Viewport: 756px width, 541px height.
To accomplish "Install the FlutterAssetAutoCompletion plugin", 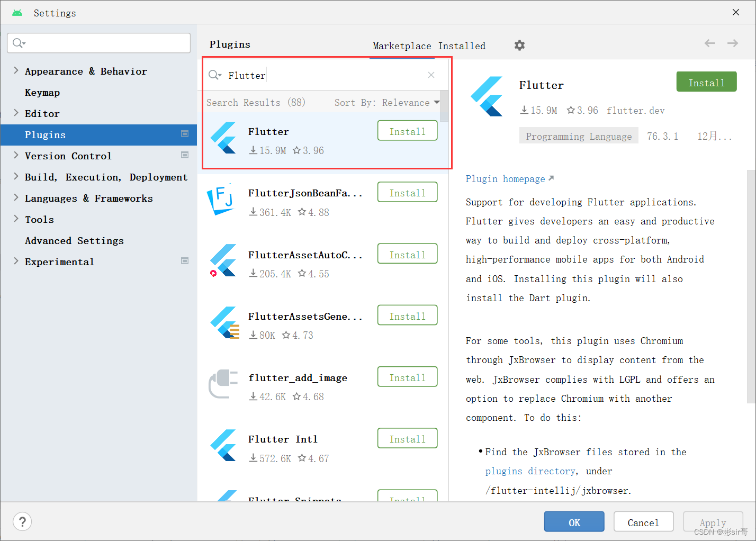I will 408,254.
